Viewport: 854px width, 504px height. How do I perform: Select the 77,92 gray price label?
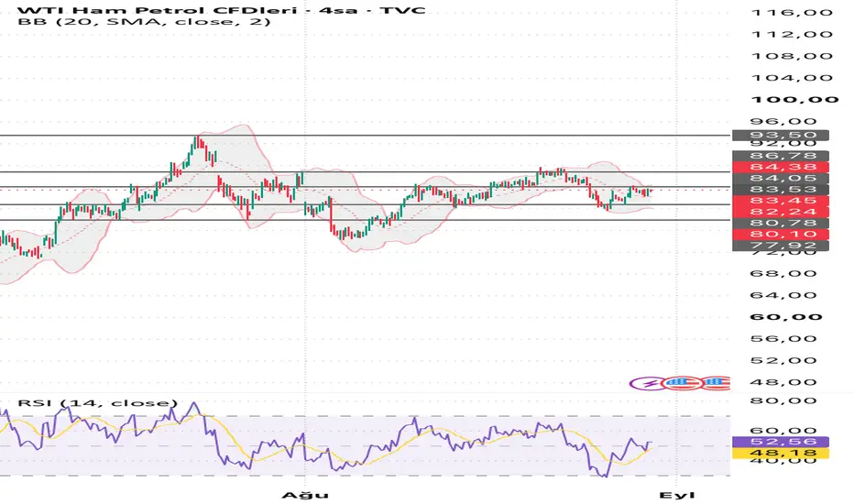click(781, 246)
